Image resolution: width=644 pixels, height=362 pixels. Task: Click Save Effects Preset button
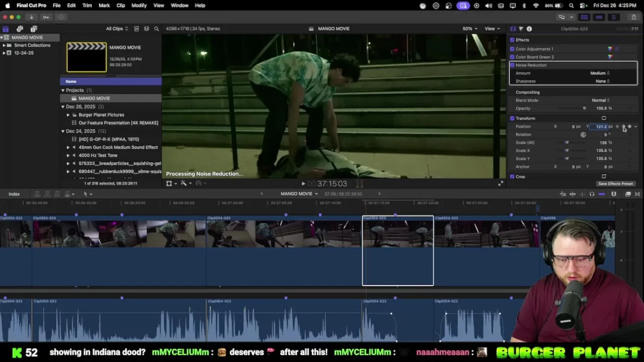616,184
